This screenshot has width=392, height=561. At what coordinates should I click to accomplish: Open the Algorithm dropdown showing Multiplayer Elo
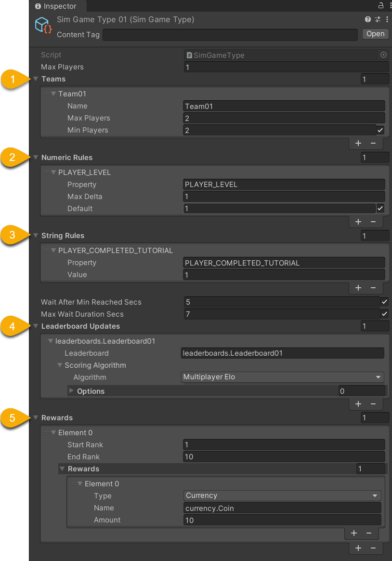(282, 377)
